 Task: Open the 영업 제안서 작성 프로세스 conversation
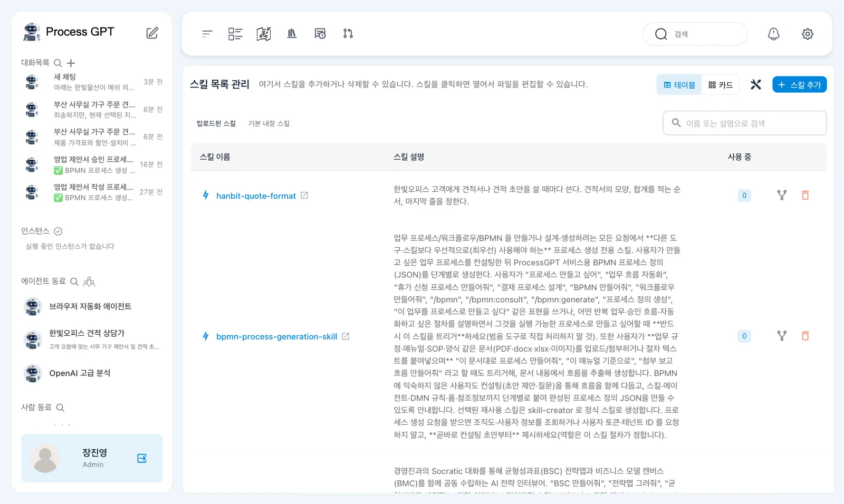tap(92, 192)
